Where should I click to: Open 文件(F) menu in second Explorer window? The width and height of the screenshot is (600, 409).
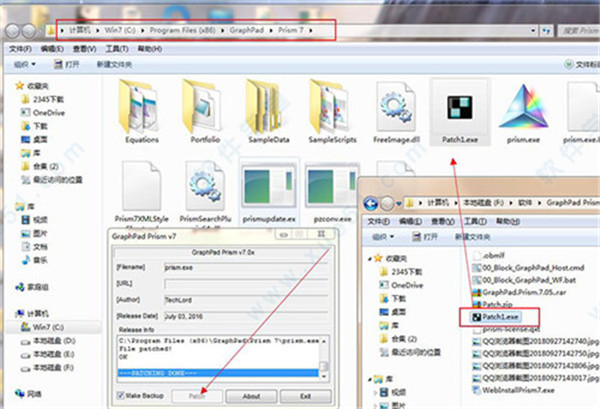coord(378,222)
